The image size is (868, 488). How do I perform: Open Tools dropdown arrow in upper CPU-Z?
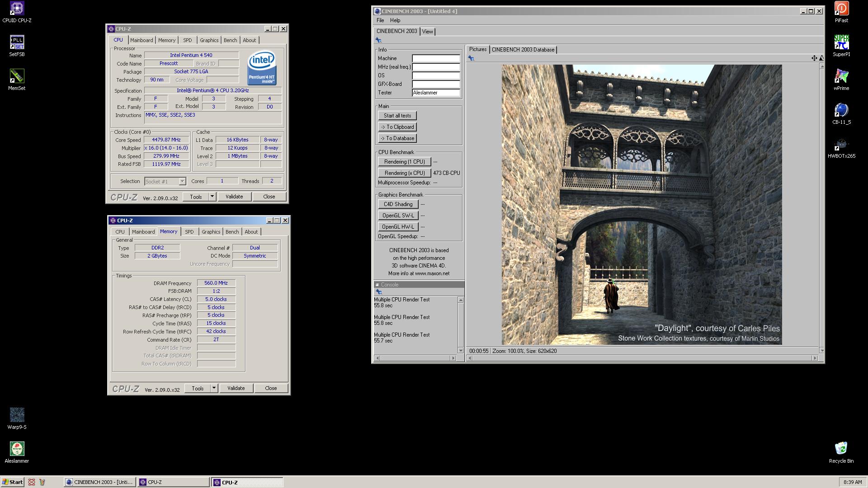pos(212,197)
